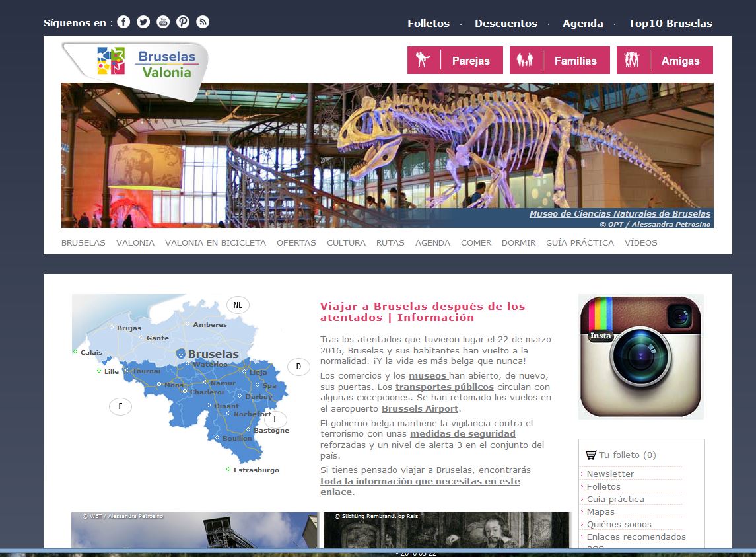
Task: Open the GUÍA PRÁCTICA menu item
Action: (x=580, y=242)
